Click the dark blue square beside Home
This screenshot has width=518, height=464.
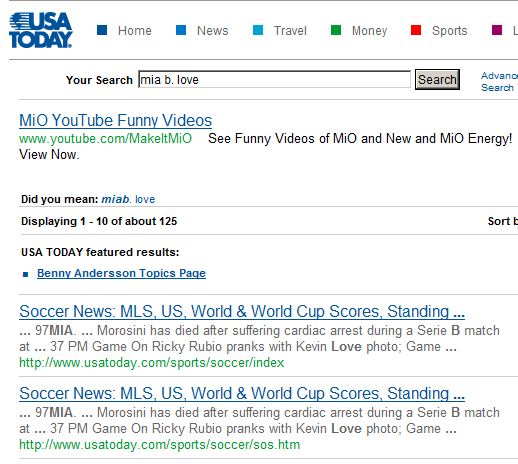tap(102, 30)
